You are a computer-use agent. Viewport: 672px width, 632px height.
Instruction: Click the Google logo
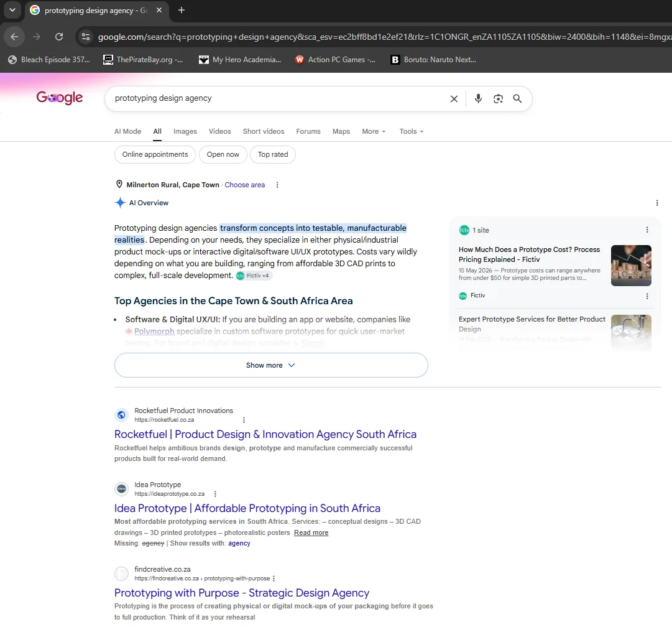point(60,98)
